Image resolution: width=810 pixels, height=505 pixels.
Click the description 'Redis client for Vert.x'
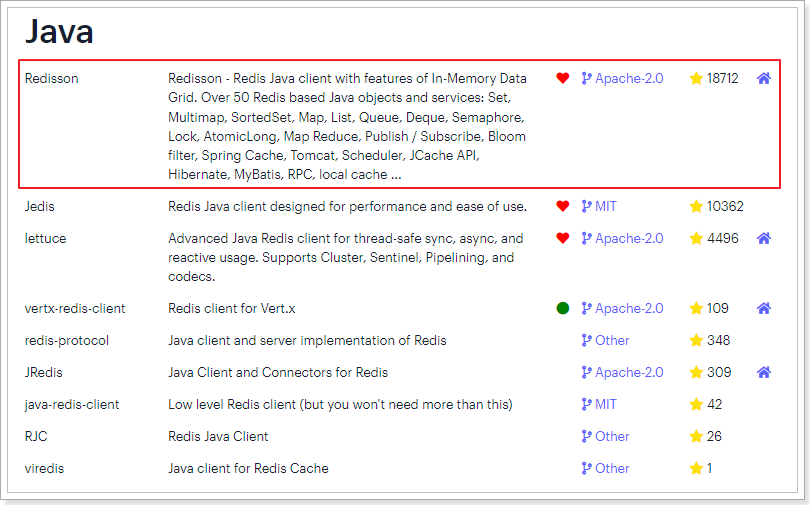232,309
